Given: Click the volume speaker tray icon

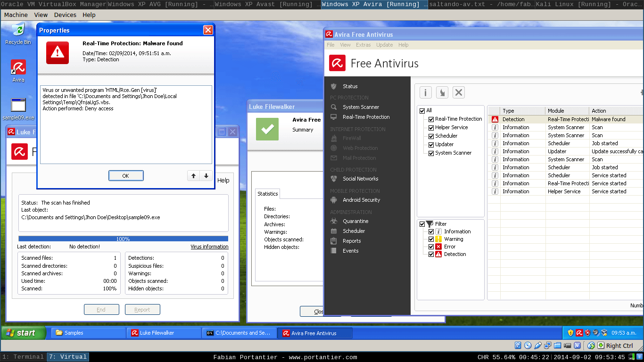Looking at the screenshot, I should pos(596,333).
